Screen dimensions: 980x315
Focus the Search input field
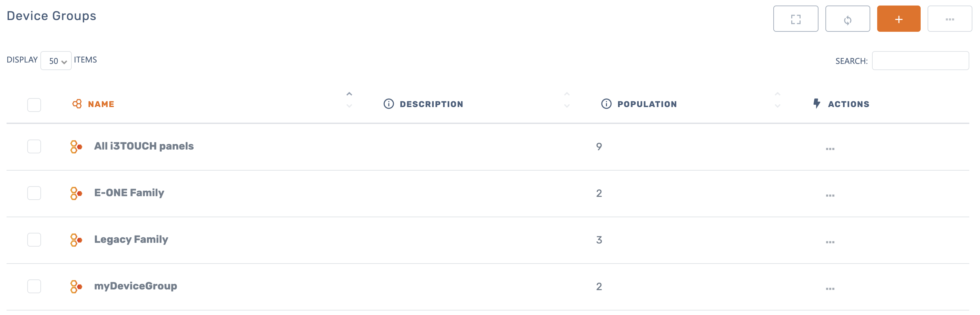point(920,61)
